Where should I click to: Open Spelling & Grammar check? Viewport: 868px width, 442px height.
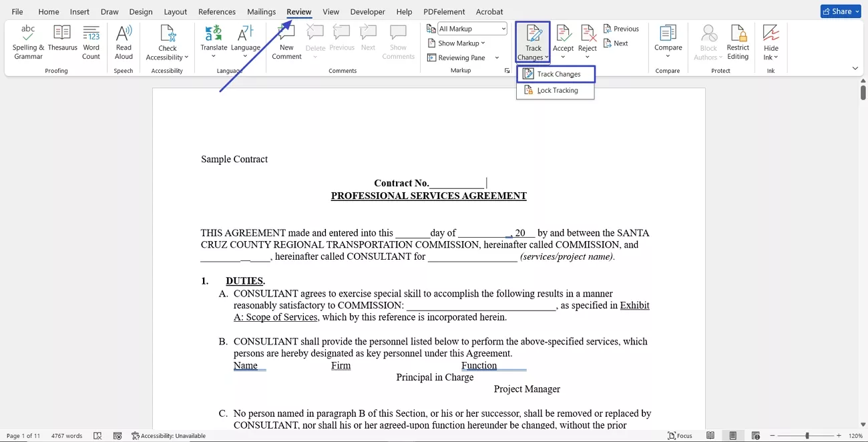click(28, 41)
